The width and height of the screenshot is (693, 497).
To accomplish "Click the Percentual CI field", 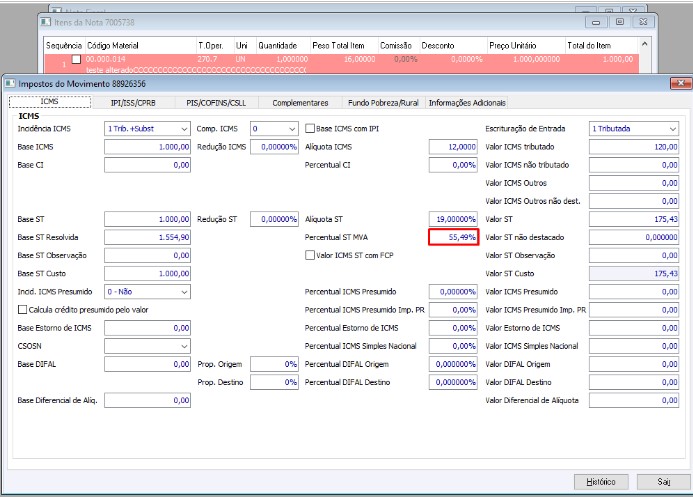I will point(453,165).
